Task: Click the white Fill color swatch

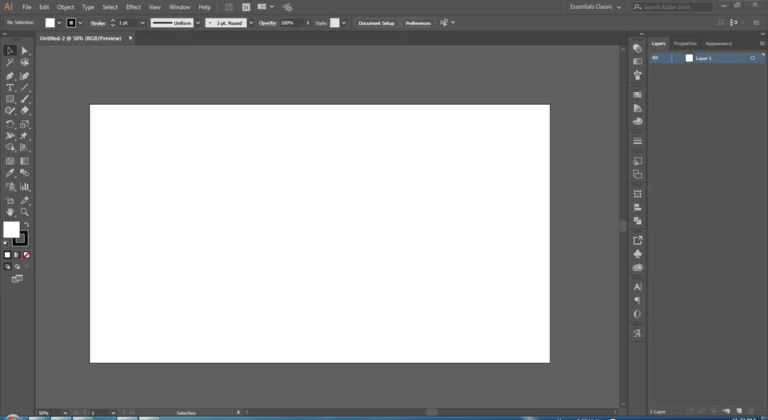Action: coord(11,230)
